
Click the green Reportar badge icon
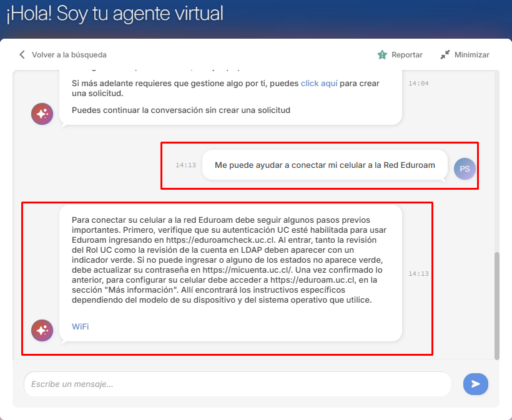382,55
